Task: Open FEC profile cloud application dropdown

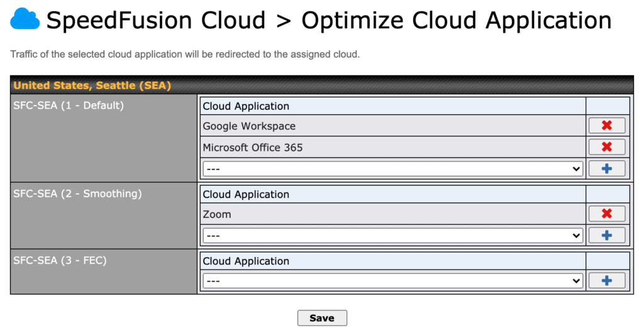Action: point(392,281)
